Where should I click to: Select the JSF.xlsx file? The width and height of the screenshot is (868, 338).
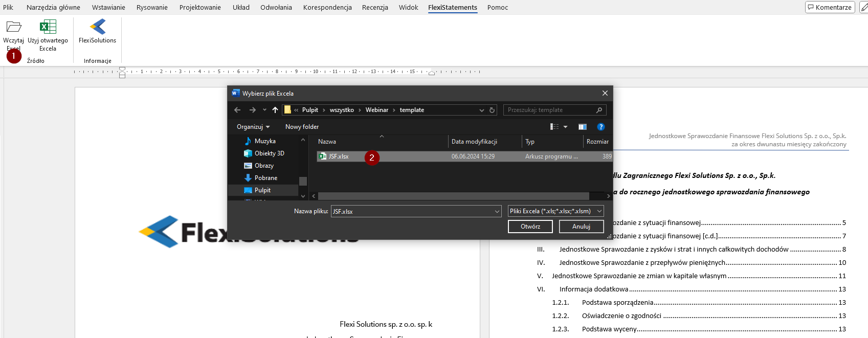pos(339,156)
